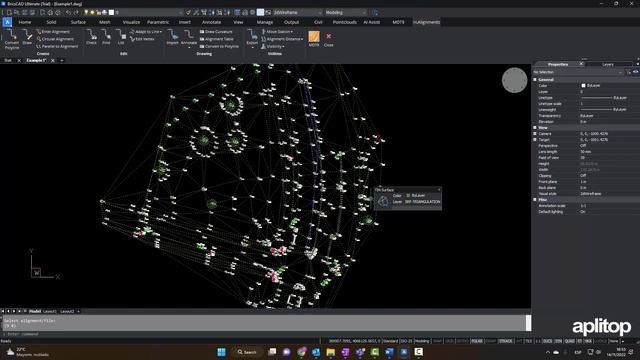Screen dimensions: 640x360
Task: Open the Surface ribbon tab
Action: (78, 22)
